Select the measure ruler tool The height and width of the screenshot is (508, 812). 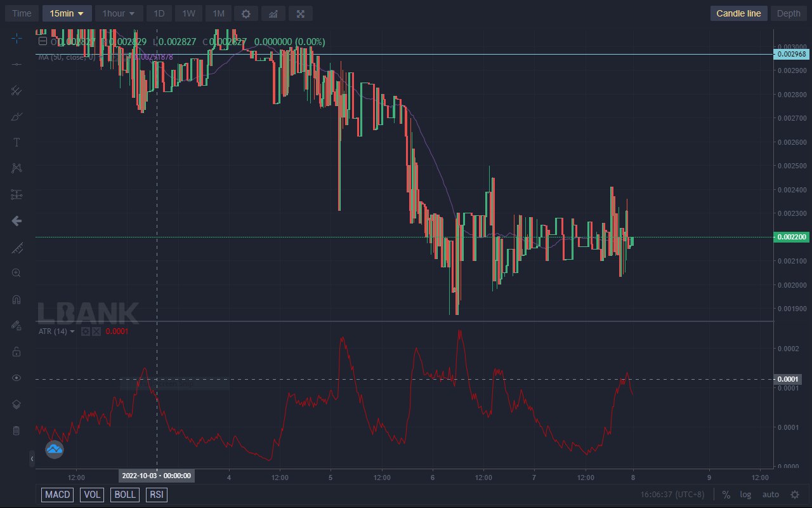(x=16, y=248)
